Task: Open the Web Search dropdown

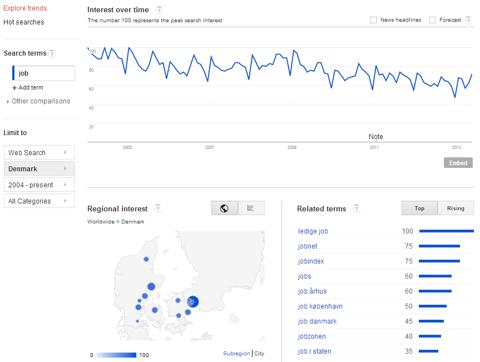Action: coord(39,153)
